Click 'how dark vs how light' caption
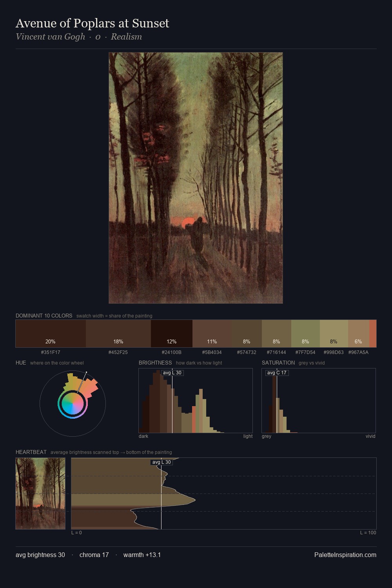Viewport: 392px width, 588px height. tap(199, 363)
